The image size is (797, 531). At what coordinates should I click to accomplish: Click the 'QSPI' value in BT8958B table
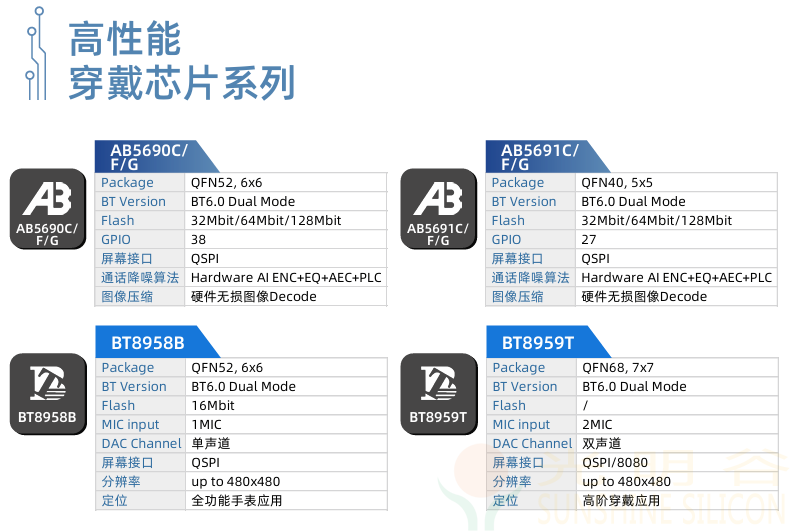(205, 462)
